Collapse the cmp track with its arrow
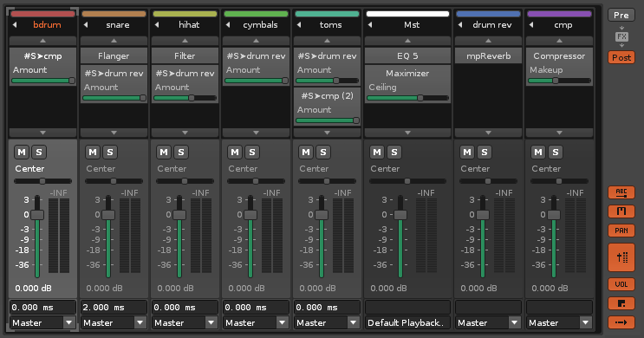The height and width of the screenshot is (338, 644). (531, 25)
